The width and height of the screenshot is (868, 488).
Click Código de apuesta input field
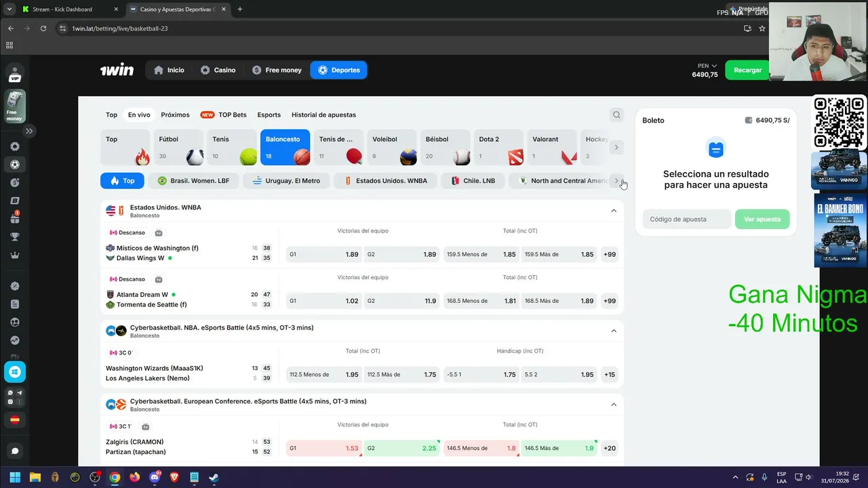point(688,219)
